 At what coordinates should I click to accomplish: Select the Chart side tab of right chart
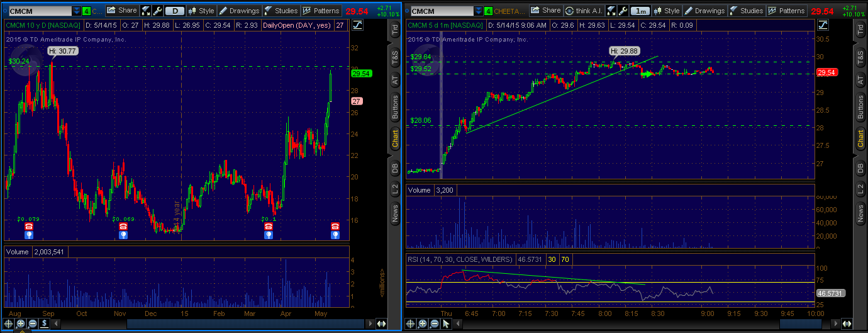click(860, 138)
